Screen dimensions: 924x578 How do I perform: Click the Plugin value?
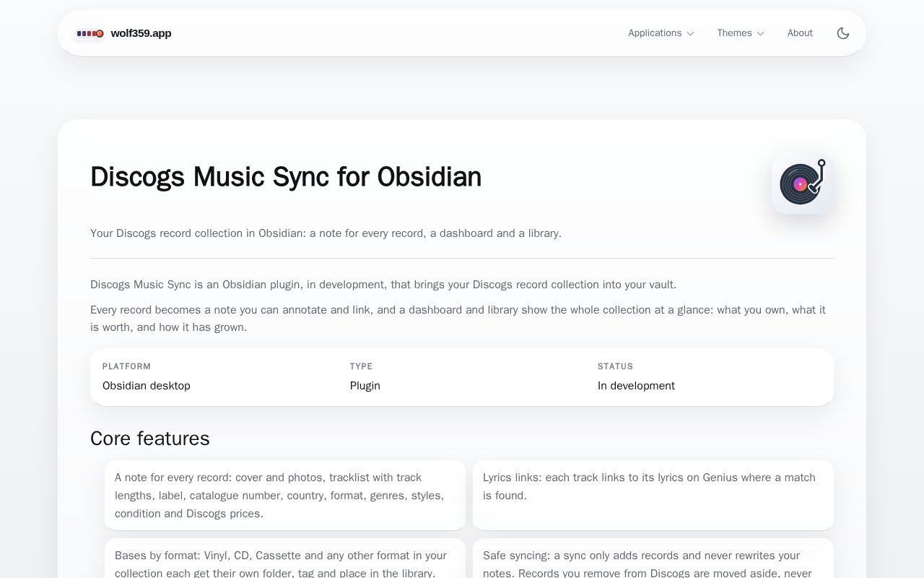(x=365, y=386)
